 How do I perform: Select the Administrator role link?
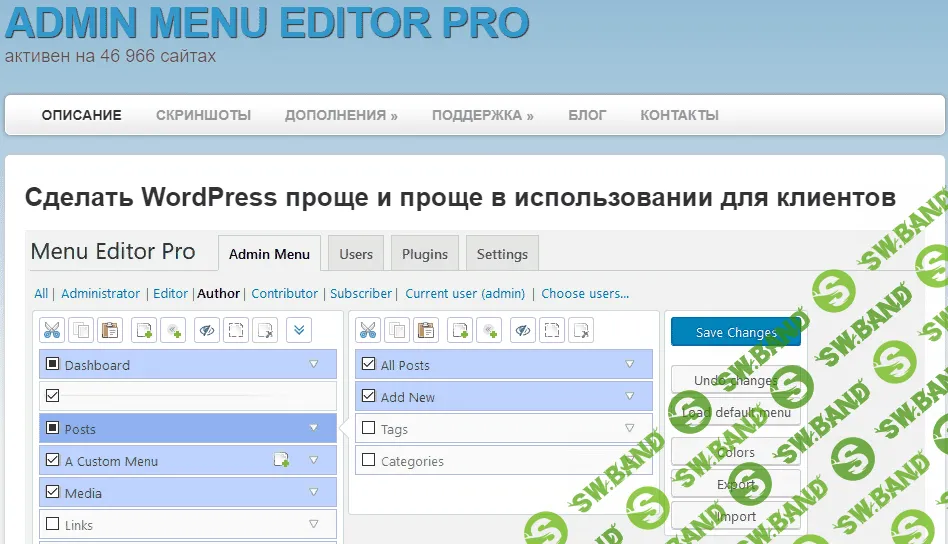[100, 293]
